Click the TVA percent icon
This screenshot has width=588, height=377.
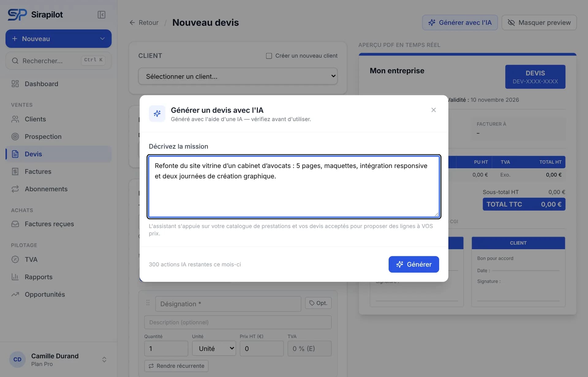click(15, 259)
